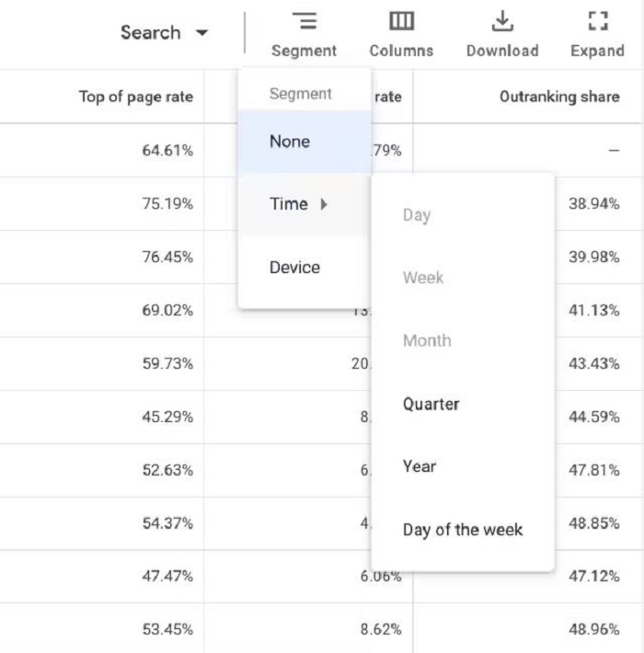Screen dimensions: 644x653
Task: Click the 48.96% outranking share cell
Action: pos(594,629)
